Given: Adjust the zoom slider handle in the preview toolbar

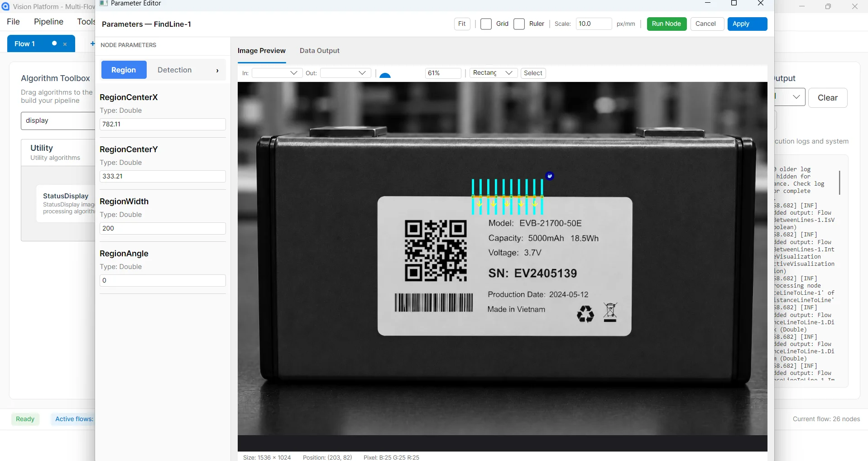Looking at the screenshot, I should pos(385,75).
